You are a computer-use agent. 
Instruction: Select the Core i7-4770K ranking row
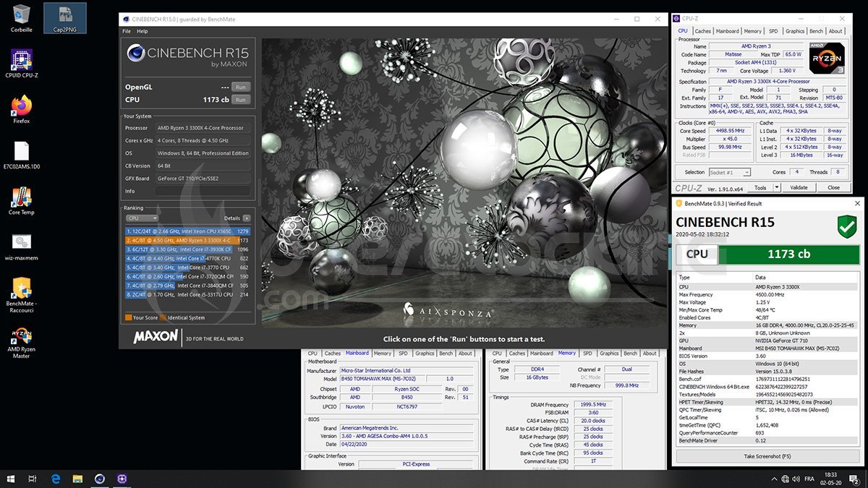pos(188,258)
